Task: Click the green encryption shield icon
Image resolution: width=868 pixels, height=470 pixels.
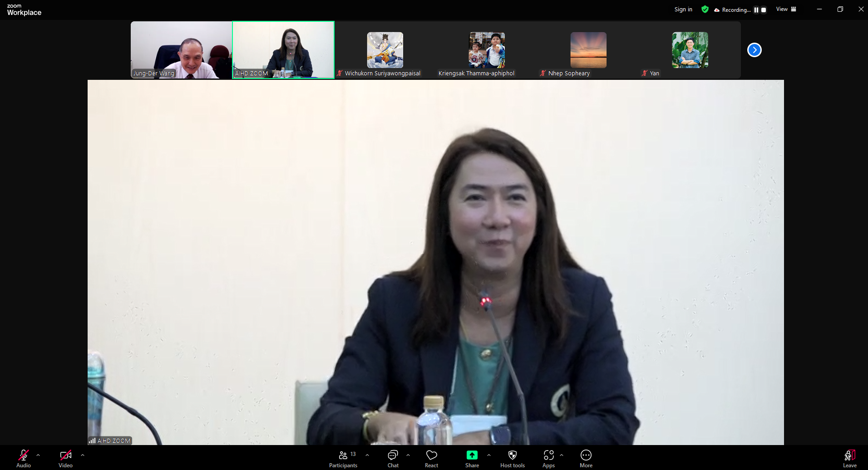Action: tap(705, 9)
